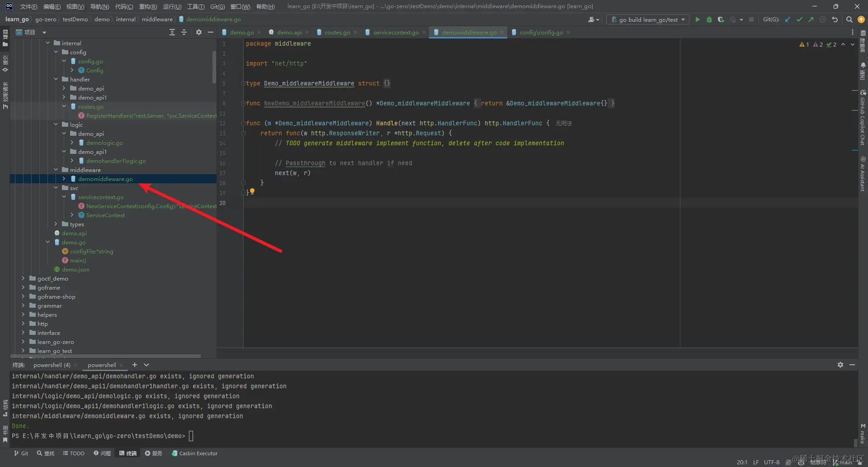Click the 20:1 cursor position status
The width and height of the screenshot is (868, 467).
click(x=742, y=462)
